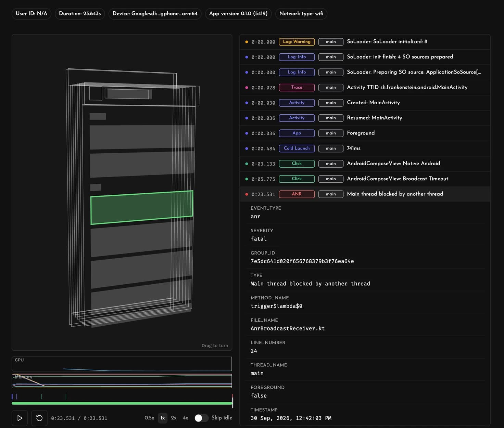Set playback speed to 2x

point(174,418)
